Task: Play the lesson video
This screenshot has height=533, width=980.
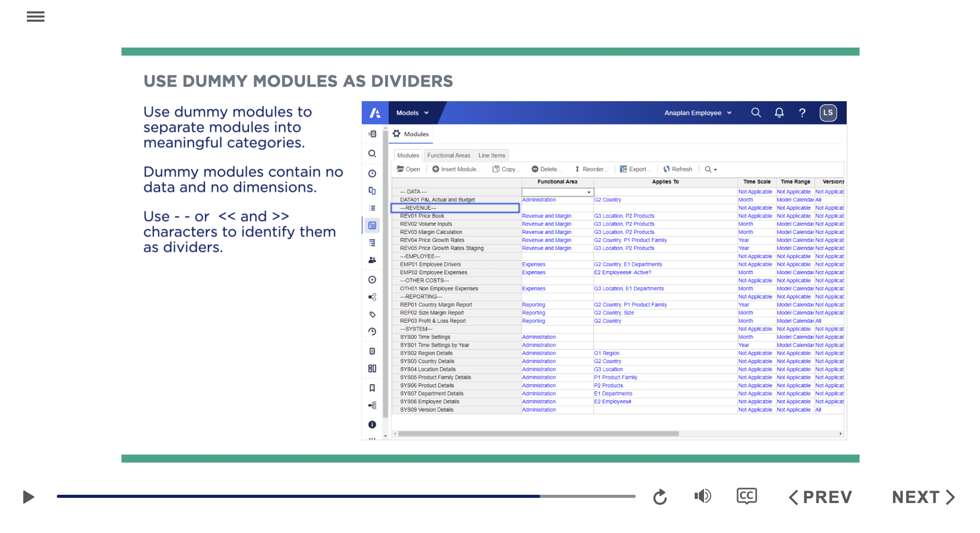Action: pos(29,497)
